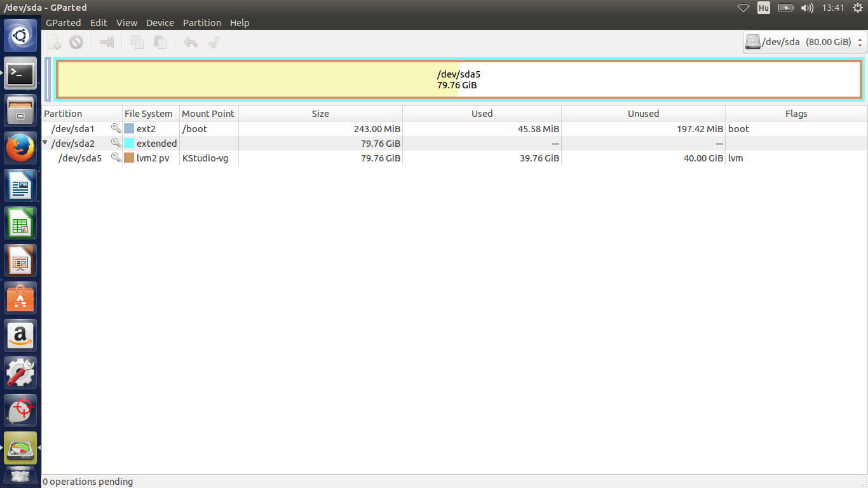Open the Hu keyboard layout indicator
This screenshot has height=488, width=868.
tap(764, 8)
